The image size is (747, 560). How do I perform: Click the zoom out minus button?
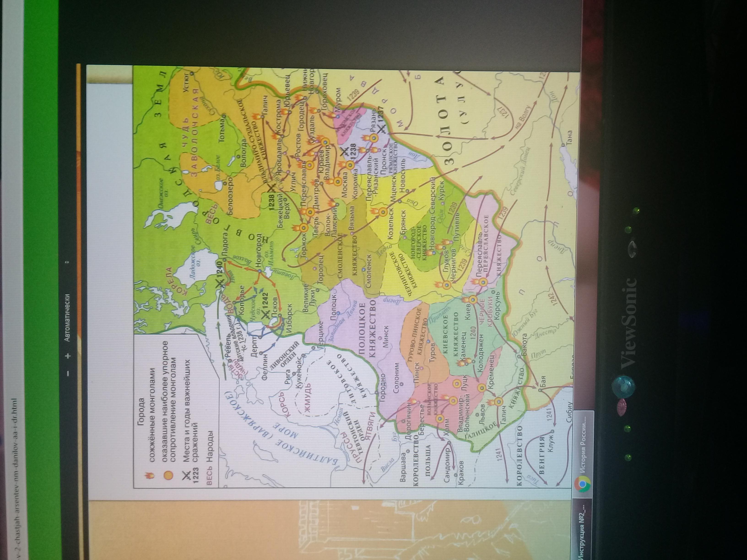coord(68,373)
